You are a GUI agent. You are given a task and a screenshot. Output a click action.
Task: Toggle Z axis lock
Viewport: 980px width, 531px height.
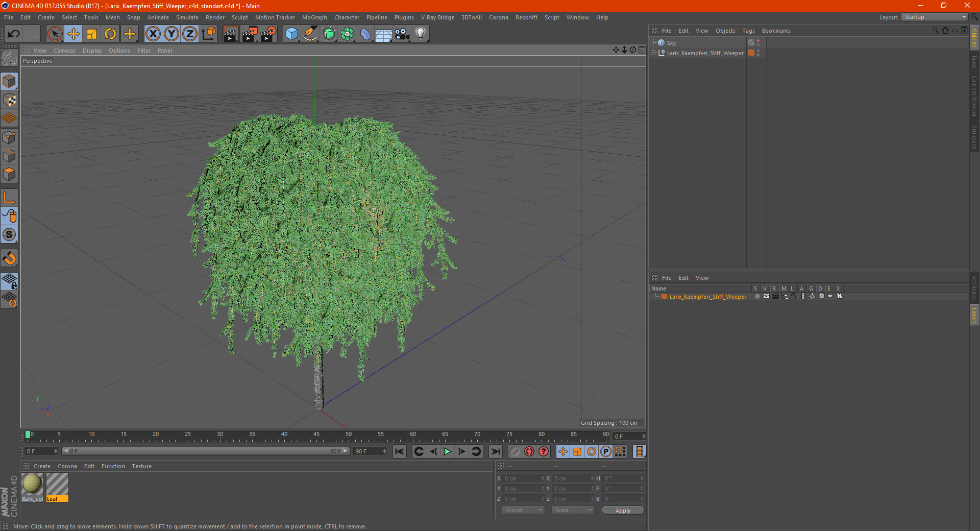(x=190, y=34)
